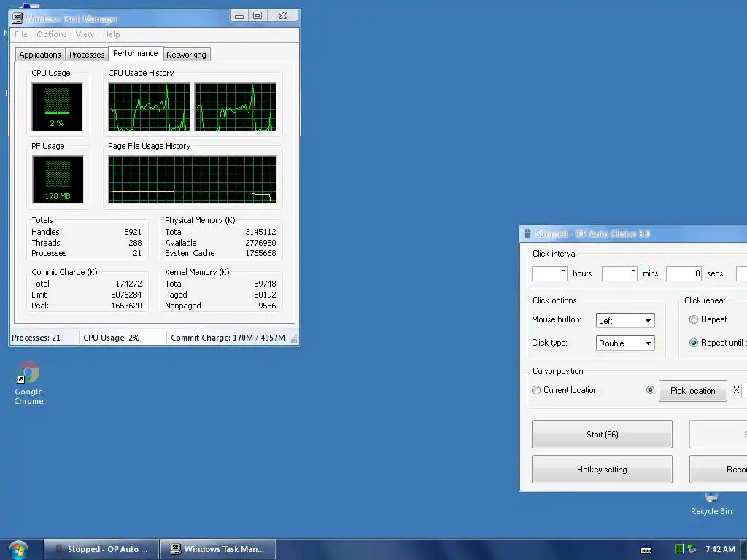Image resolution: width=747 pixels, height=560 pixels.
Task: Click status bar text Processes: 21
Action: coord(36,338)
